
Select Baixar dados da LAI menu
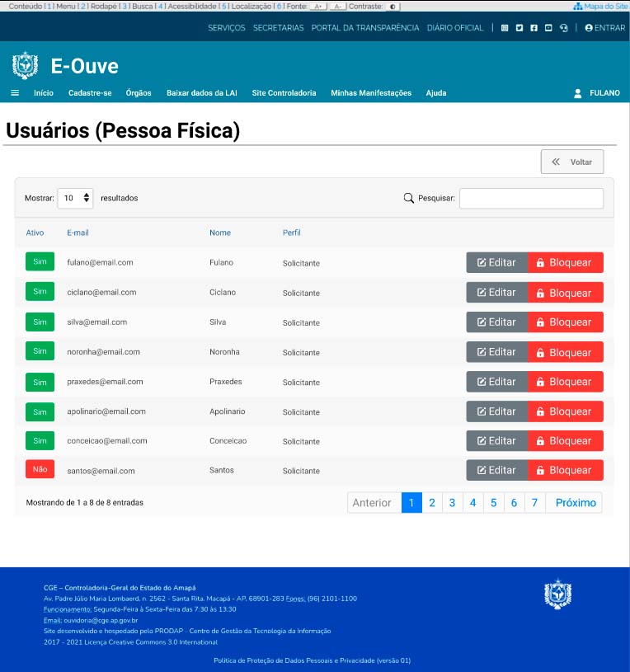tap(201, 93)
